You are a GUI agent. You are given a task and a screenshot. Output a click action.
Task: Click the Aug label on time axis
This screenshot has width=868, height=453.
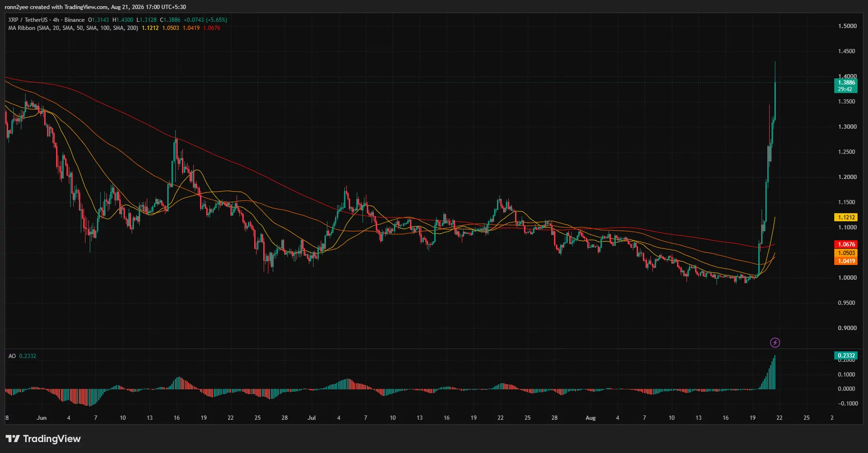pos(591,418)
